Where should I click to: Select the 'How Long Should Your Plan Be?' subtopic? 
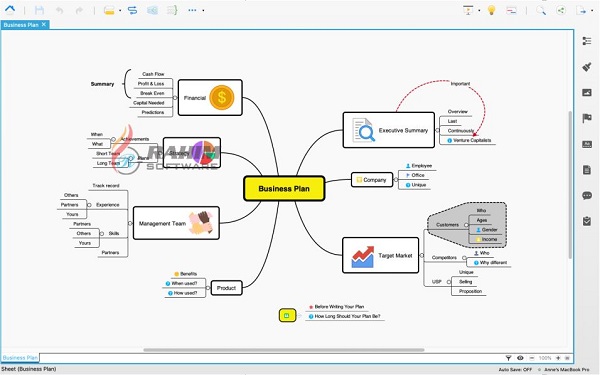coord(344,316)
